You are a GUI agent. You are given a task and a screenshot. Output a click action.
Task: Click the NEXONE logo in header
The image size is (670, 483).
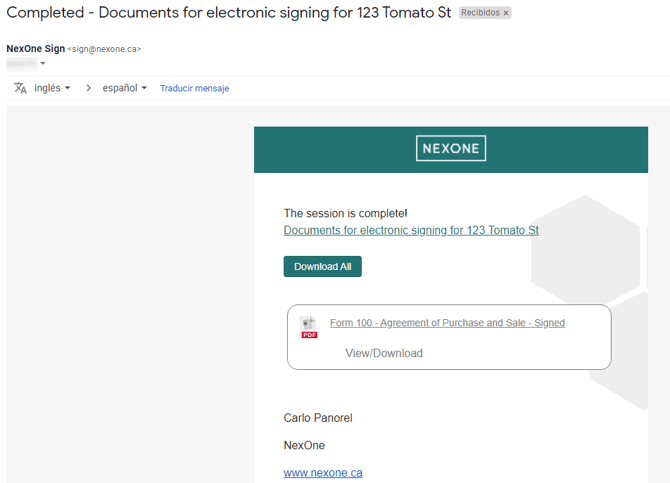click(451, 149)
